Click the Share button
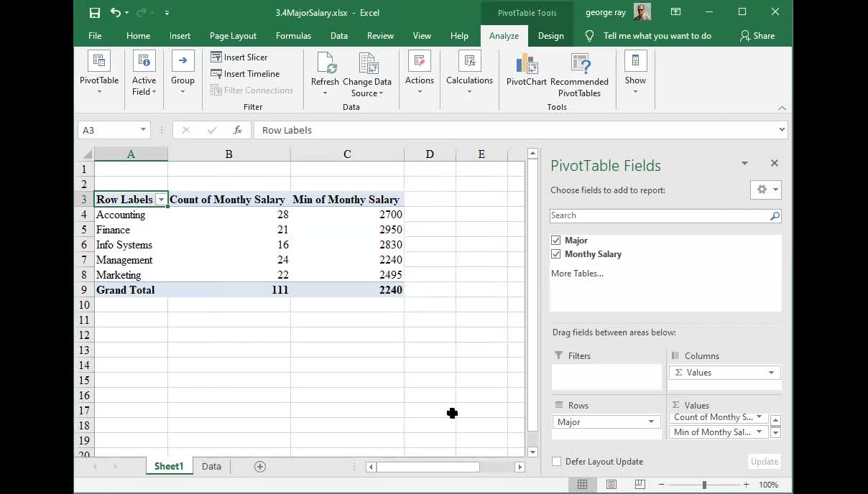The height and width of the screenshot is (494, 868). pyautogui.click(x=757, y=36)
